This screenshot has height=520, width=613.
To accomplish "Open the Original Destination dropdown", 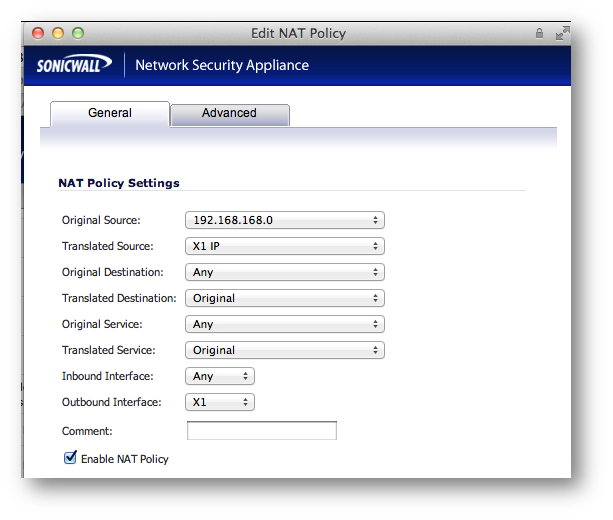I will tap(284, 272).
